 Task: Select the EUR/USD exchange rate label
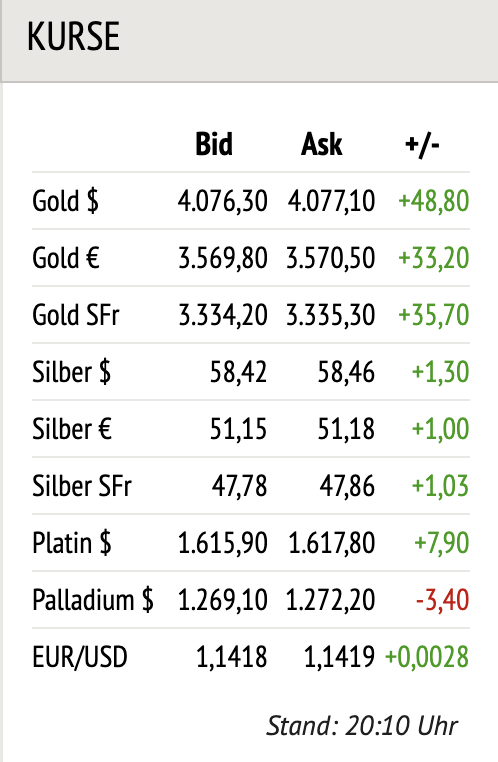(x=80, y=657)
